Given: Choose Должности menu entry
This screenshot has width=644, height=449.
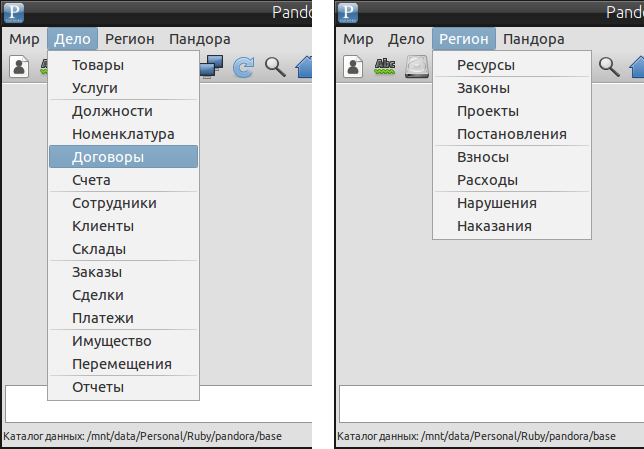Looking at the screenshot, I should (123, 111).
